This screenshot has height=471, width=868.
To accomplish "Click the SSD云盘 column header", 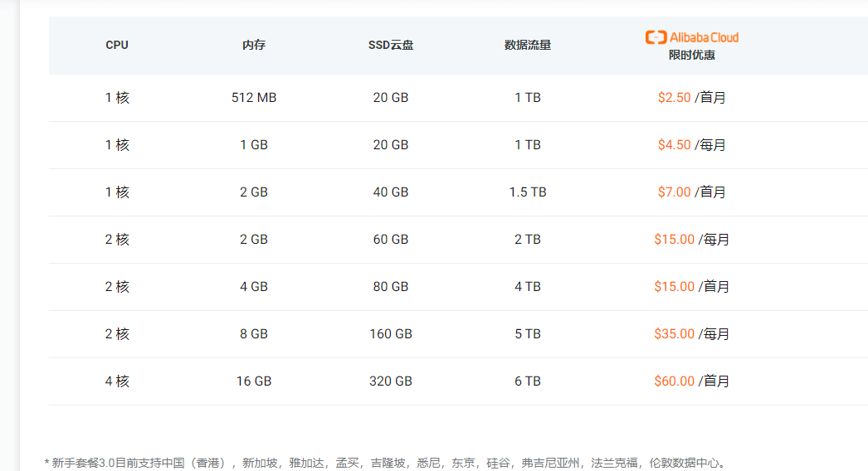I will [x=391, y=45].
